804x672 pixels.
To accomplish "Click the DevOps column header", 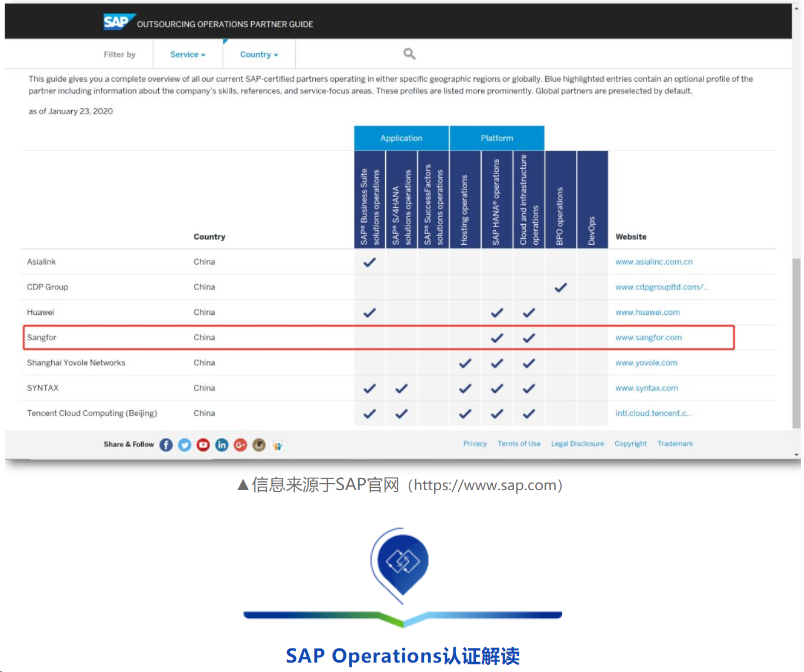I will pos(592,199).
